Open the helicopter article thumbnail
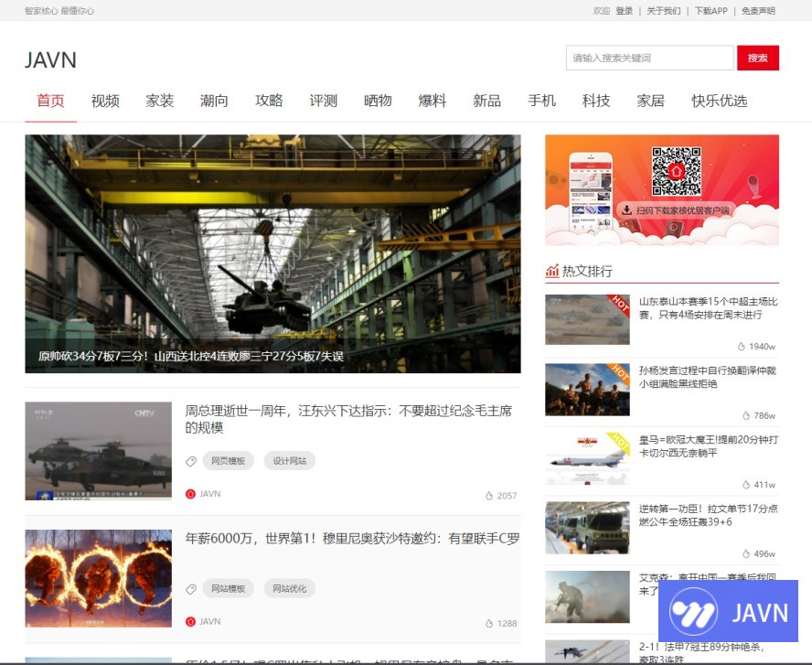812x665 pixels. (x=99, y=451)
